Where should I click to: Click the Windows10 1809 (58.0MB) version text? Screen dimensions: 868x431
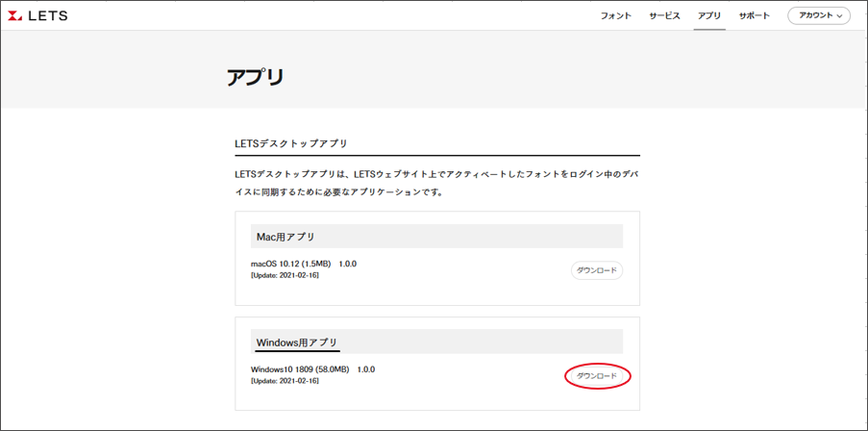313,369
